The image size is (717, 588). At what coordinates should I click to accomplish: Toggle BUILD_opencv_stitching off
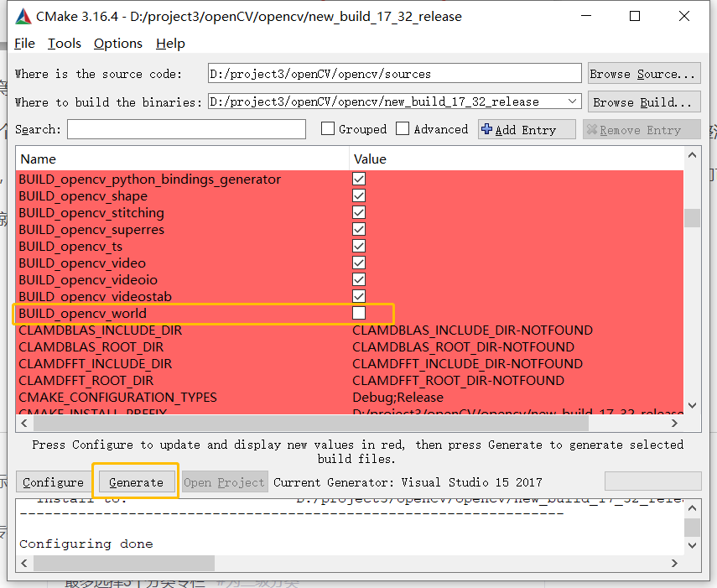[x=358, y=212]
